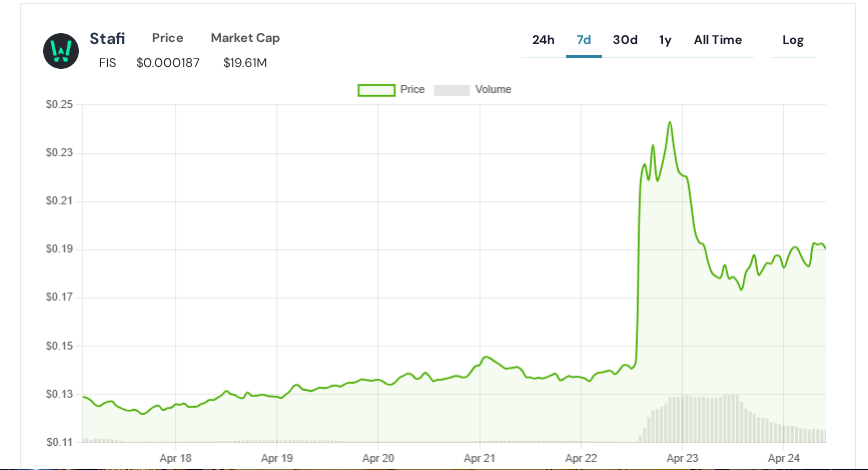Click the Apr 18 x-axis label

pos(175,458)
